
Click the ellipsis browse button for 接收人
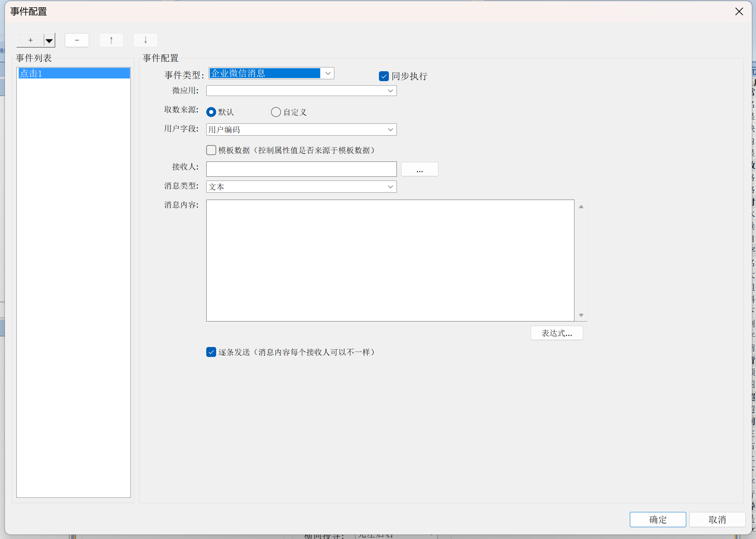click(419, 169)
